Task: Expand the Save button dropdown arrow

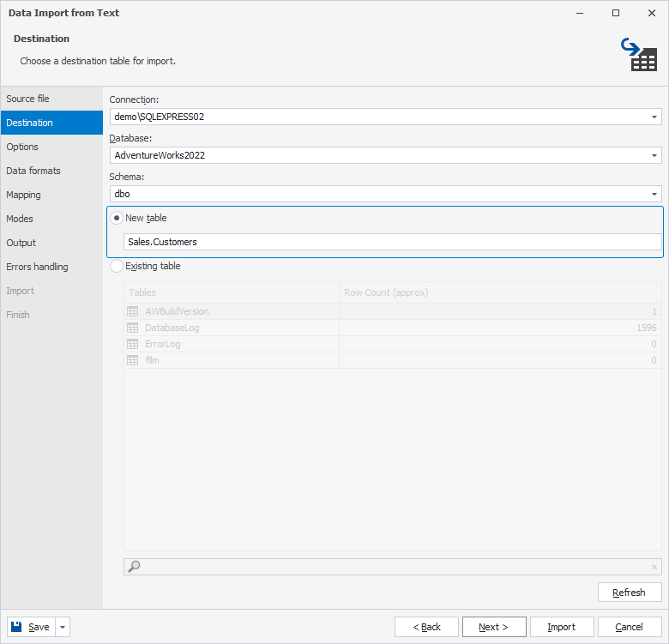Action: (63, 627)
